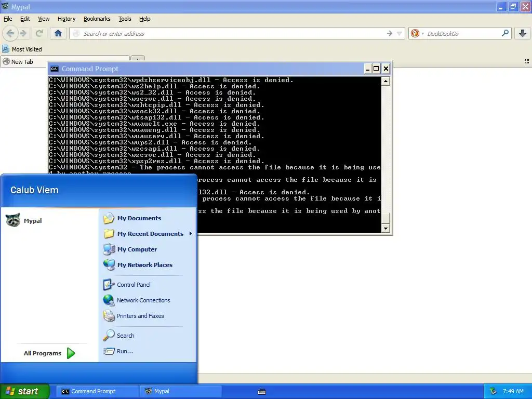This screenshot has width=532, height=399.
Task: Switch to Mypal taskbar button
Action: tap(180, 391)
